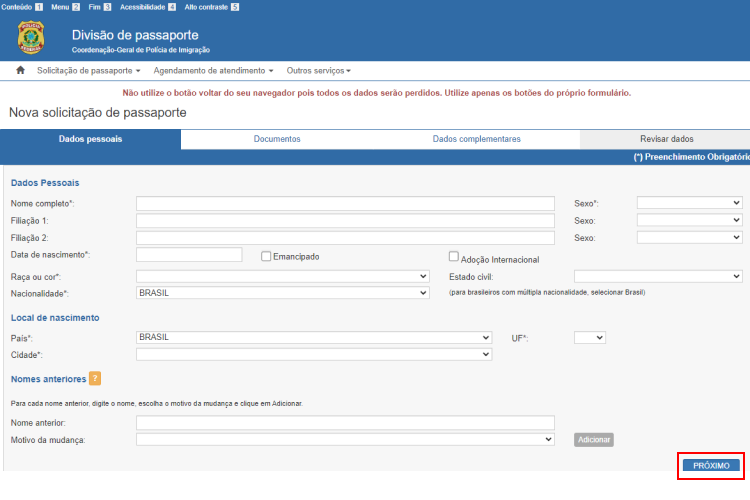
Task: Expand the Raça ou cor dropdown
Action: [282, 276]
